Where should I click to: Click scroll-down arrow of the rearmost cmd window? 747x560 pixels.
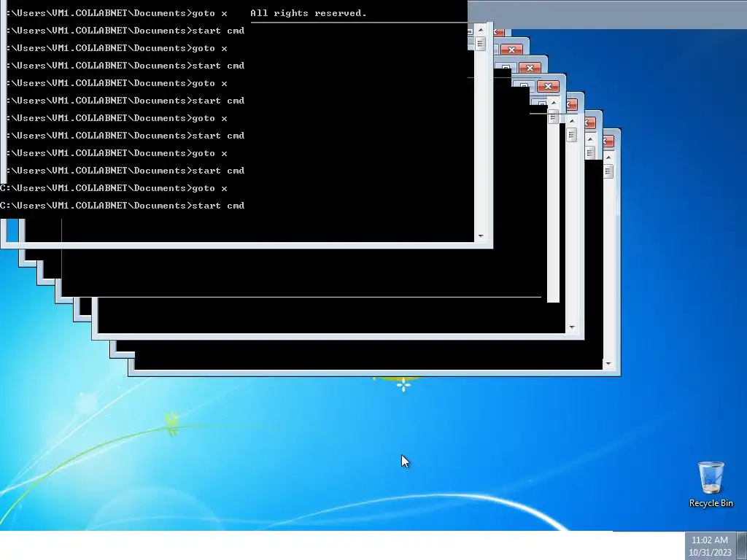[x=608, y=364]
